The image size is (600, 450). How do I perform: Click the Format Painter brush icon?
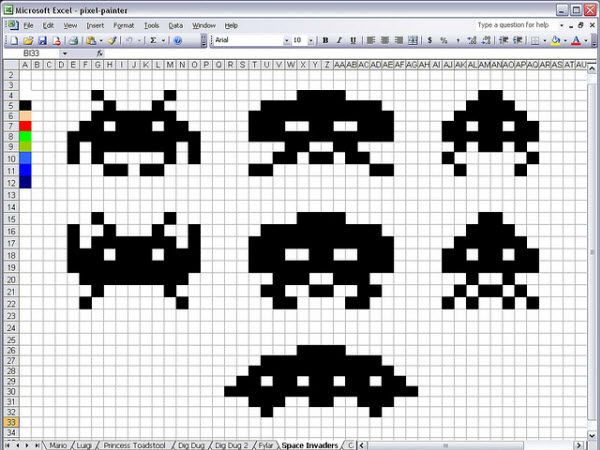(113, 41)
